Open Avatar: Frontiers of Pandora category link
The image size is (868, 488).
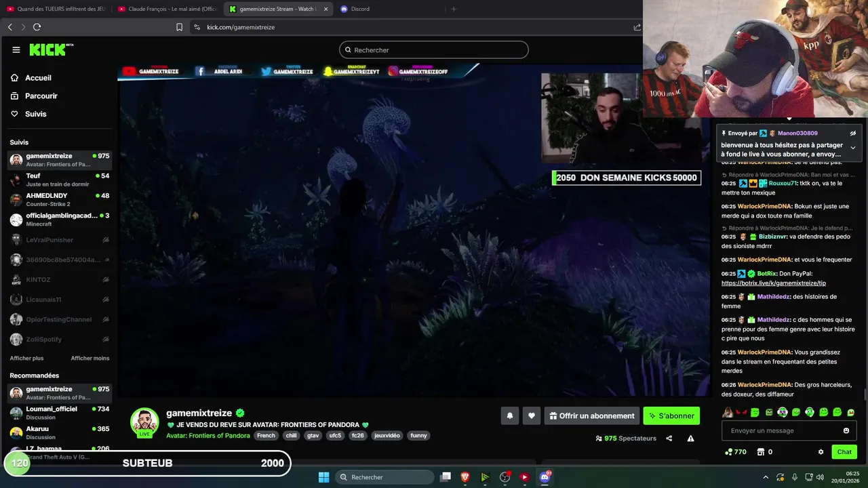click(x=208, y=436)
